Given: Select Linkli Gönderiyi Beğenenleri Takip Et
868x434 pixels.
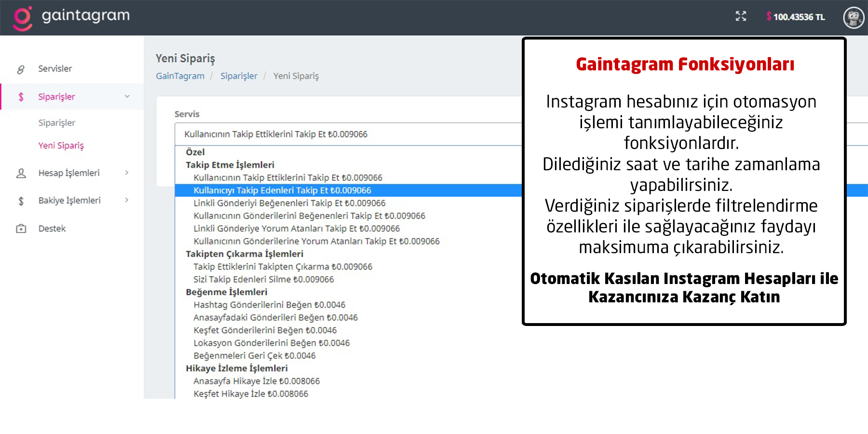Looking at the screenshot, I should [x=289, y=203].
